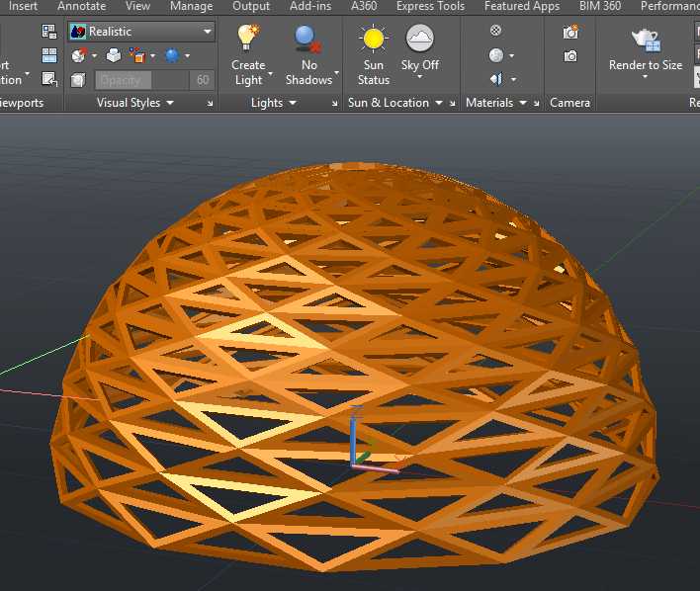The image size is (700, 591).
Task: Switch to the Add-ins ribbon tab
Action: (310, 6)
